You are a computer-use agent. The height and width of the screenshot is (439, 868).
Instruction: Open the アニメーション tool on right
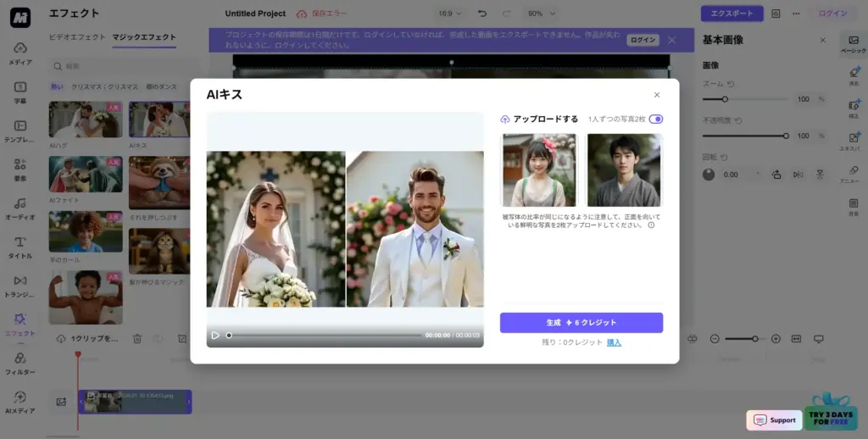[x=854, y=175]
